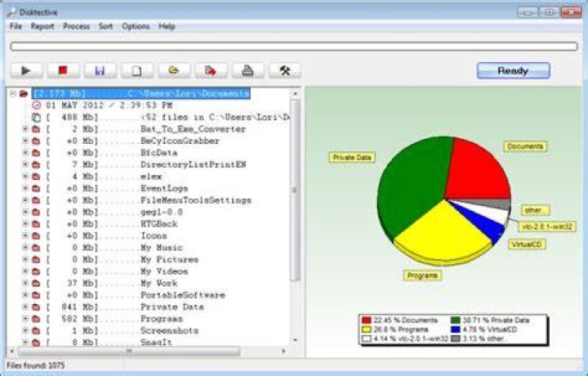The image size is (588, 376).
Task: Click the open root folder icon
Action: [24, 93]
